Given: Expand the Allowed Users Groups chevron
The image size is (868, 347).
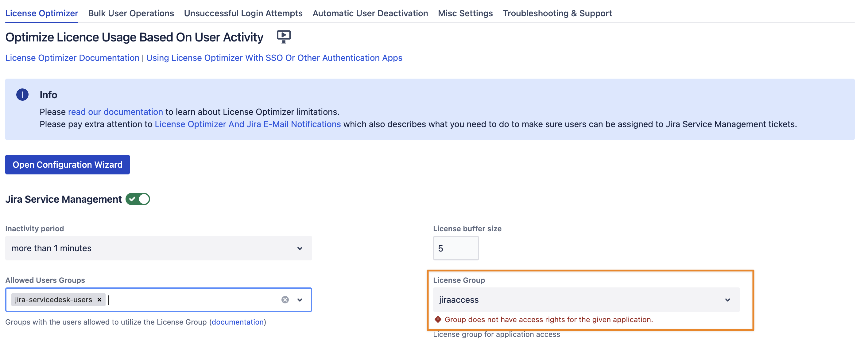Looking at the screenshot, I should (x=300, y=299).
